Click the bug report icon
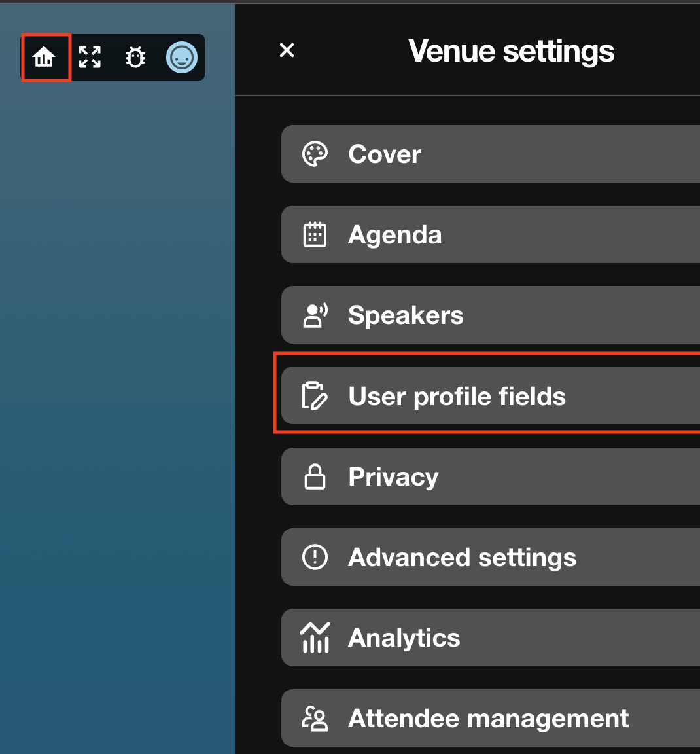This screenshot has height=754, width=700. 135,58
